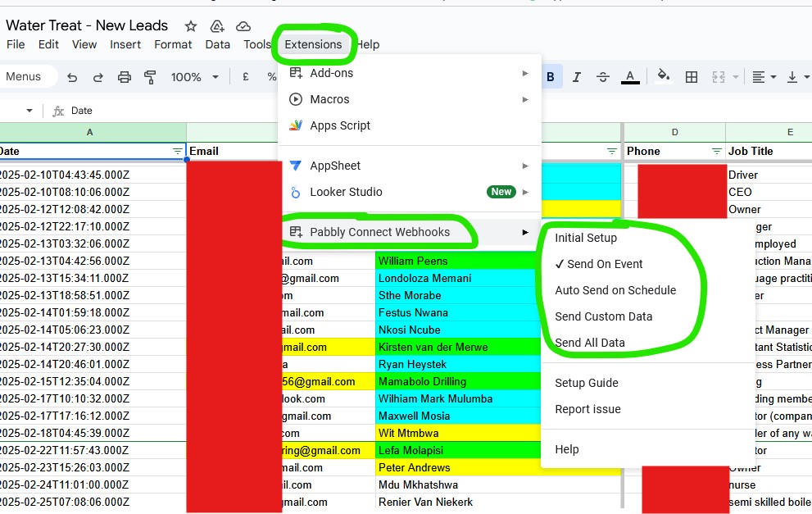Click Report issue

587,409
